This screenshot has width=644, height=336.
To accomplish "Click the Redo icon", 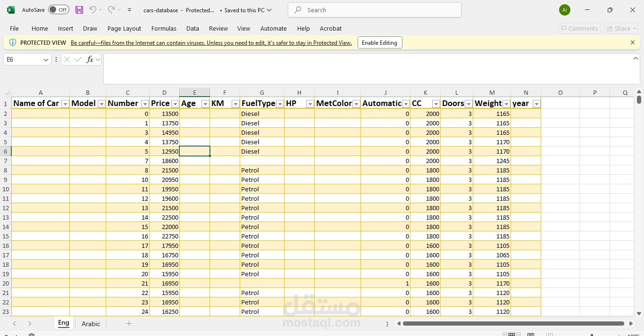I will (111, 9).
